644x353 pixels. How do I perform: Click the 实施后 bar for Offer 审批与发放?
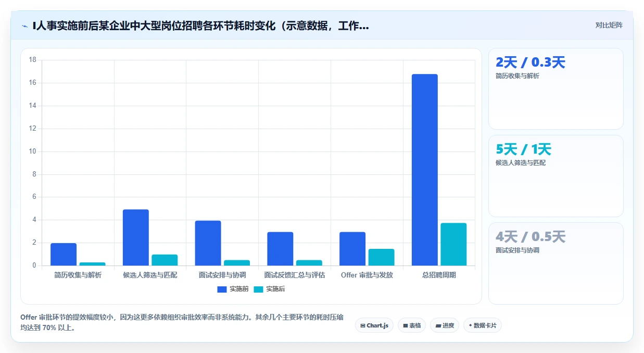tap(382, 257)
